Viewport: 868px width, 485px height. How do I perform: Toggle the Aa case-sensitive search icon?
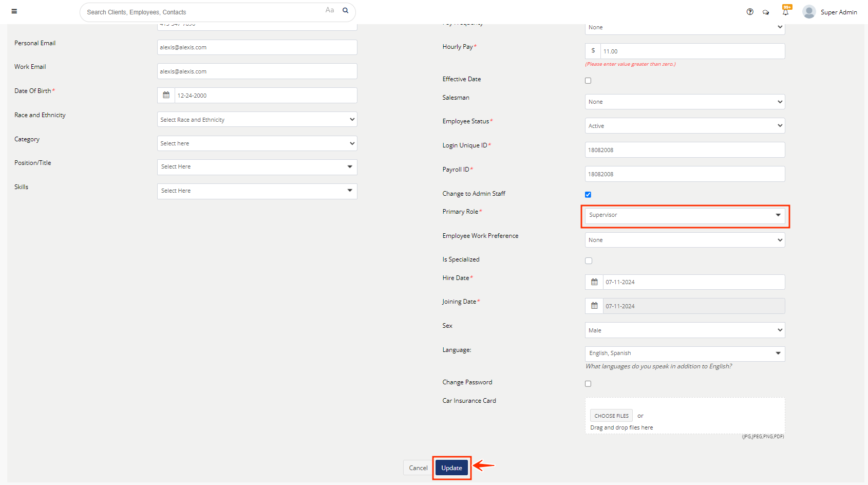(330, 10)
